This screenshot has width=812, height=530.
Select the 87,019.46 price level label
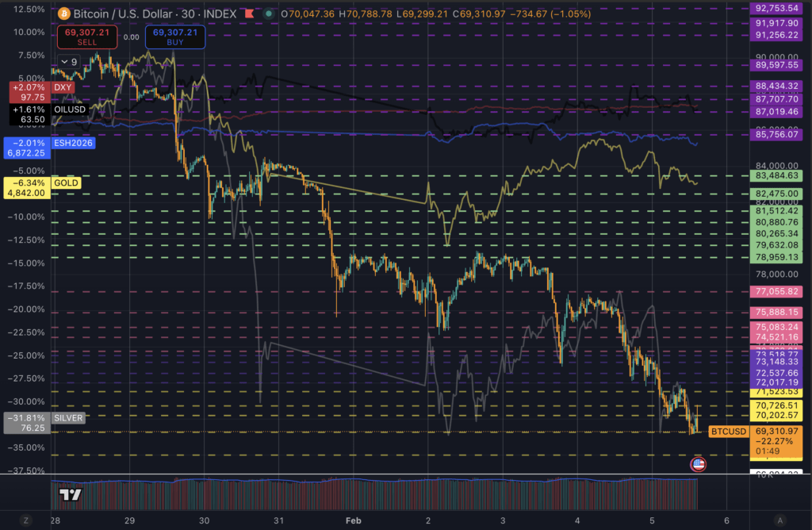(776, 111)
